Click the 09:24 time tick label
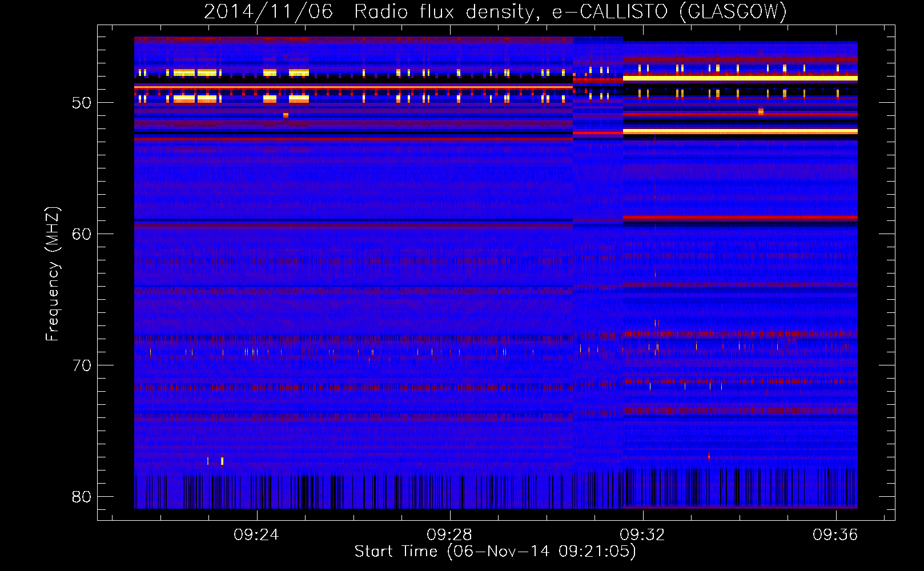 [256, 534]
